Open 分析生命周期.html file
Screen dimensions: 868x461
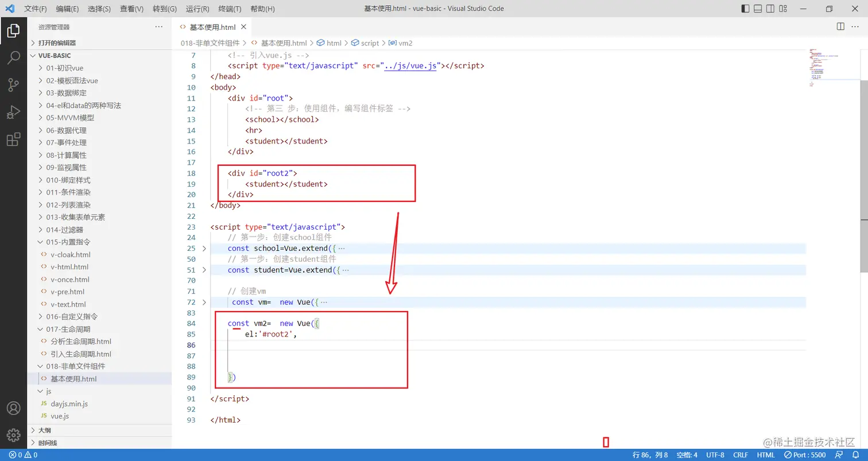coord(99,342)
